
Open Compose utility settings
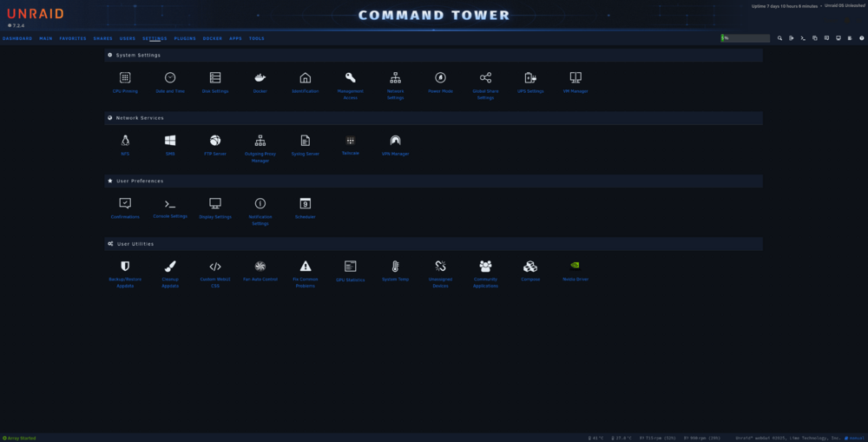530,271
